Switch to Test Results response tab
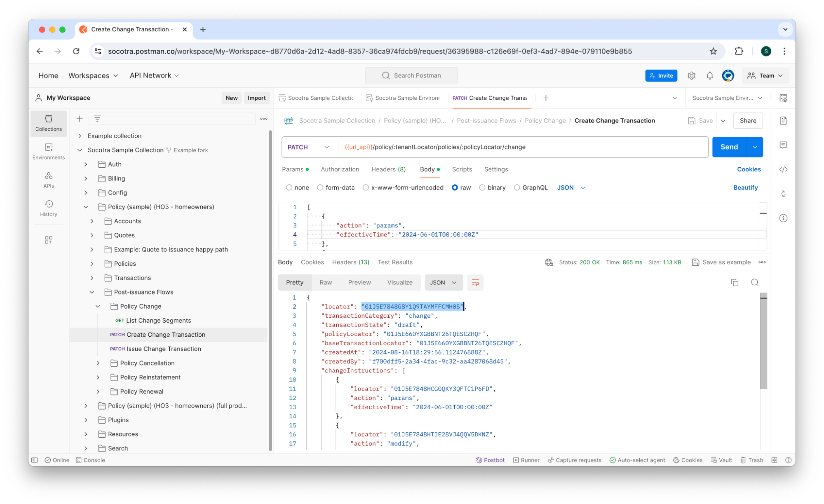Image resolution: width=824 pixels, height=504 pixels. coord(395,262)
